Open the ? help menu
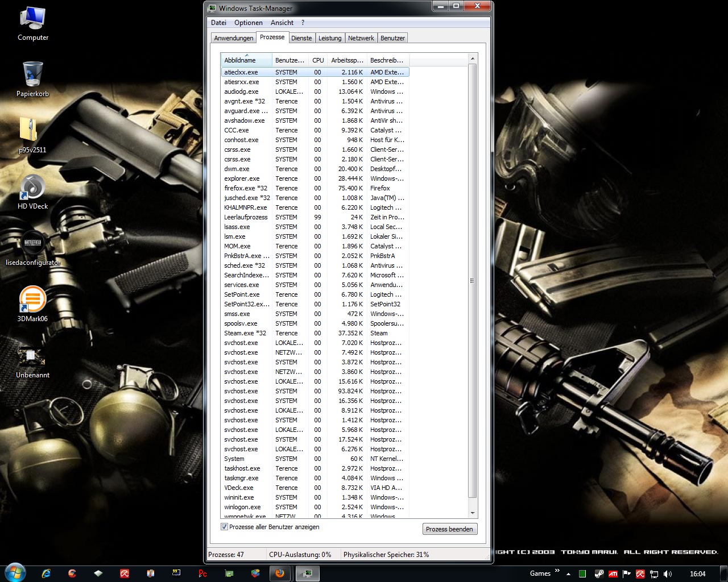 click(303, 23)
